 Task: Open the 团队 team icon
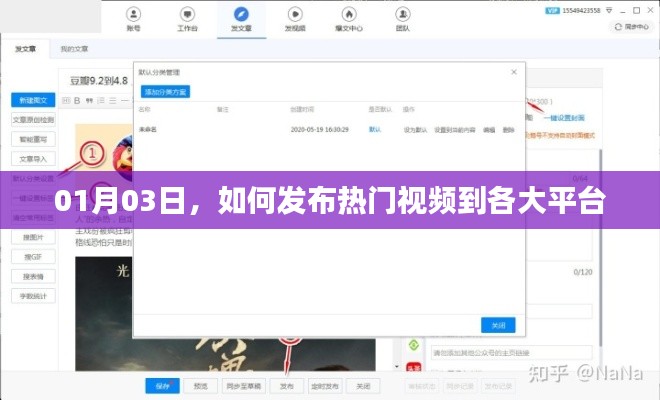pos(400,16)
